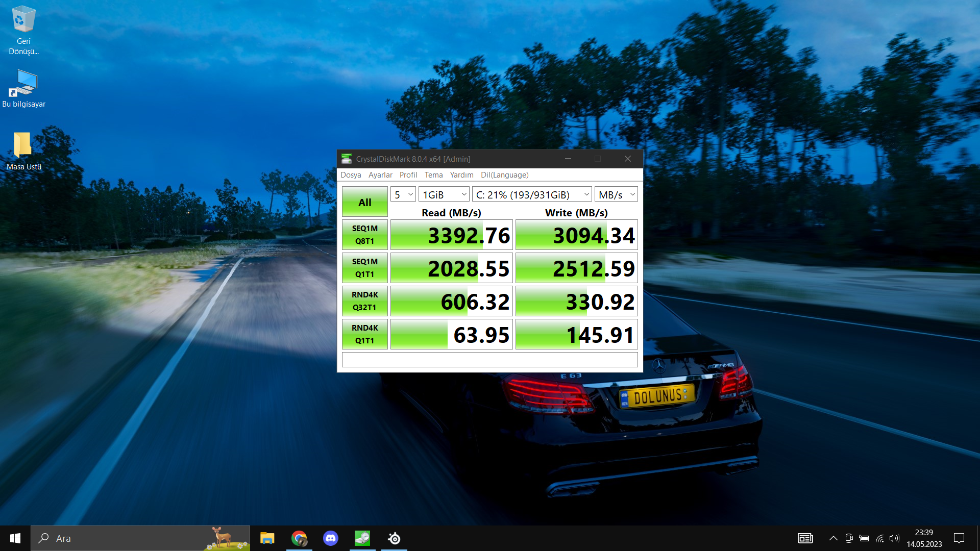Click the CrystalDiskMark taskbar icon
This screenshot has width=980, height=551.
tap(362, 538)
